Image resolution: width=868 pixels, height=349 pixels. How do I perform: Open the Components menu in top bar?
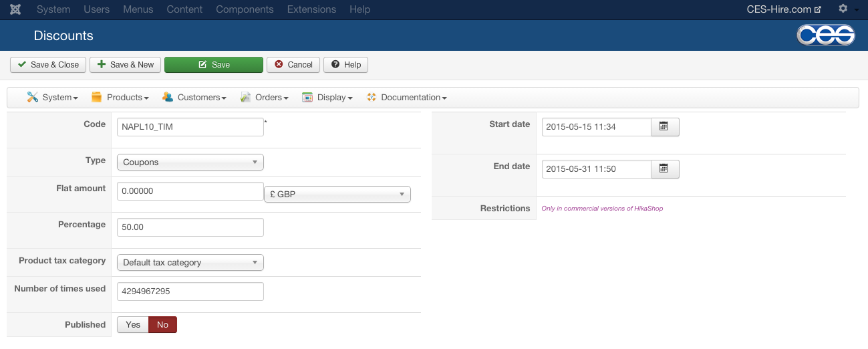tap(245, 9)
